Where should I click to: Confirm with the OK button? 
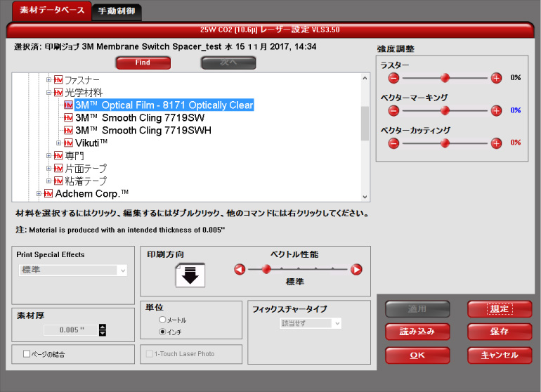[417, 355]
